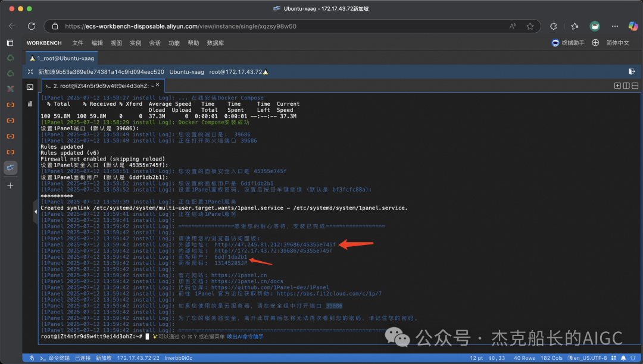The image size is (643, 364).
Task: Open internal address http://172.17.43.72:39686/45355e745f
Action: coord(273,250)
